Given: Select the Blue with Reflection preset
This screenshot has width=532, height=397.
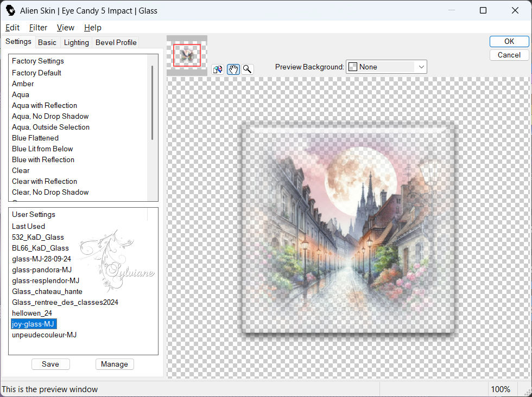Looking at the screenshot, I should coord(43,159).
